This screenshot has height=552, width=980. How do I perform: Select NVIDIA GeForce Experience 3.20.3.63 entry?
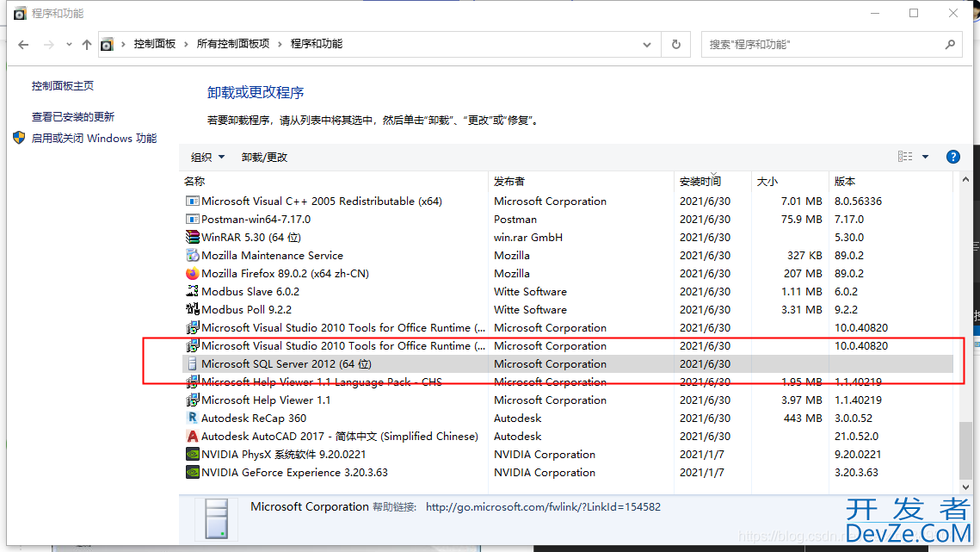tap(294, 473)
